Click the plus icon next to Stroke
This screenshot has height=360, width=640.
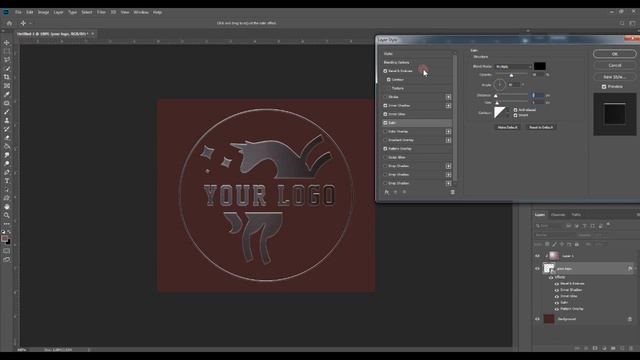(x=448, y=97)
